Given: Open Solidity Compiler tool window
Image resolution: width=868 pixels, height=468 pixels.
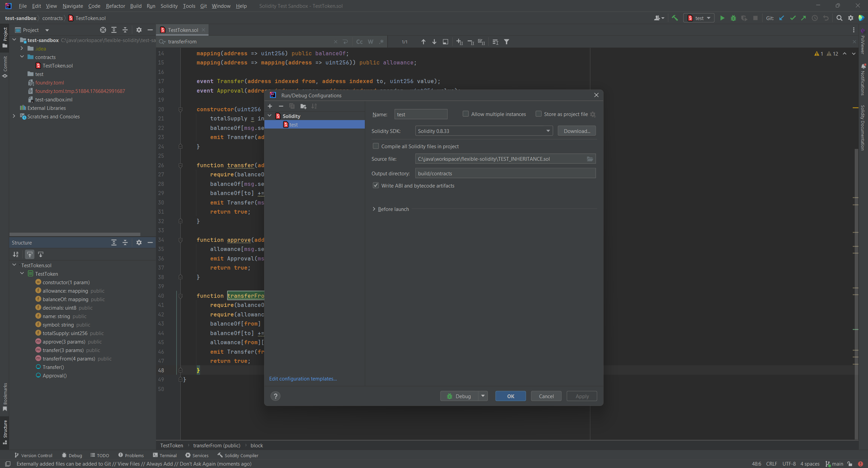Looking at the screenshot, I should click(x=238, y=455).
